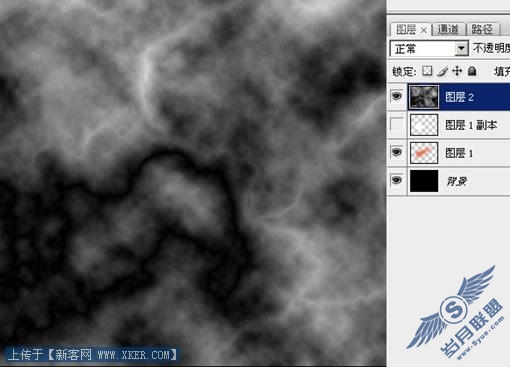
Task: Click the black 背景 layer thumbnail
Action: point(424,181)
